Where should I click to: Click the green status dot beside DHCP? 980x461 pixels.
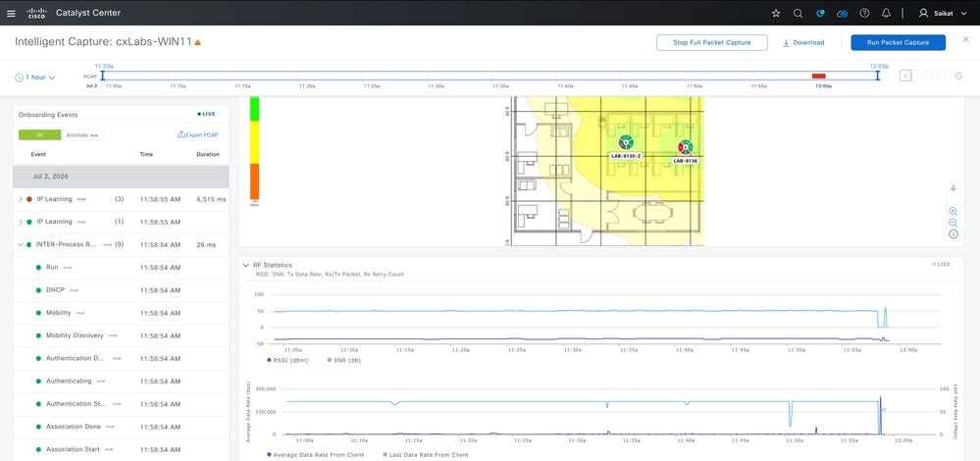39,290
